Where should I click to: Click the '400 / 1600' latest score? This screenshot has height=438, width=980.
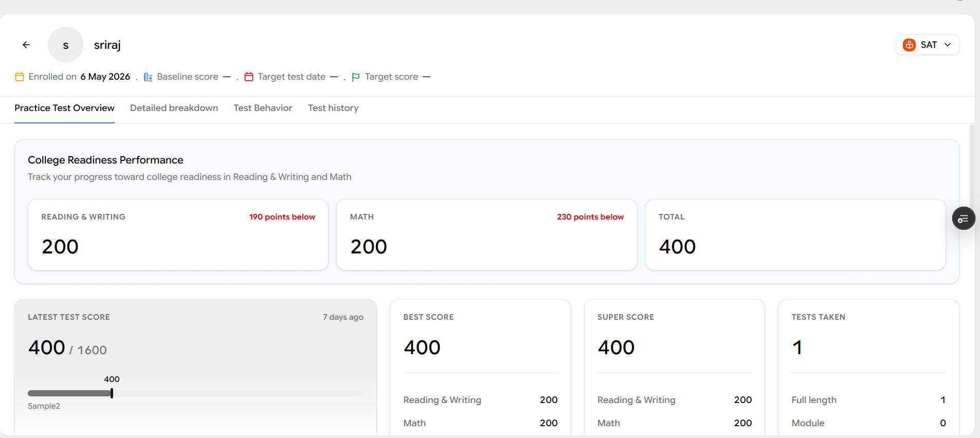click(67, 348)
